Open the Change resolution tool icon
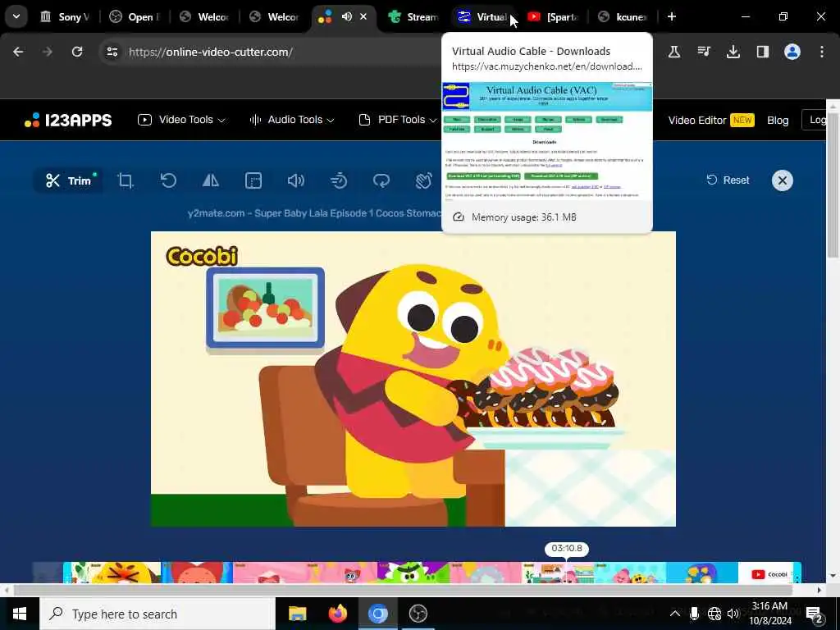This screenshot has height=630, width=840. point(253,180)
